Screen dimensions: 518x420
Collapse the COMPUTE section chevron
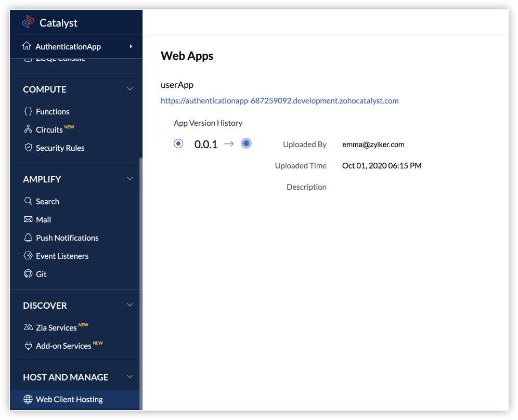(130, 89)
